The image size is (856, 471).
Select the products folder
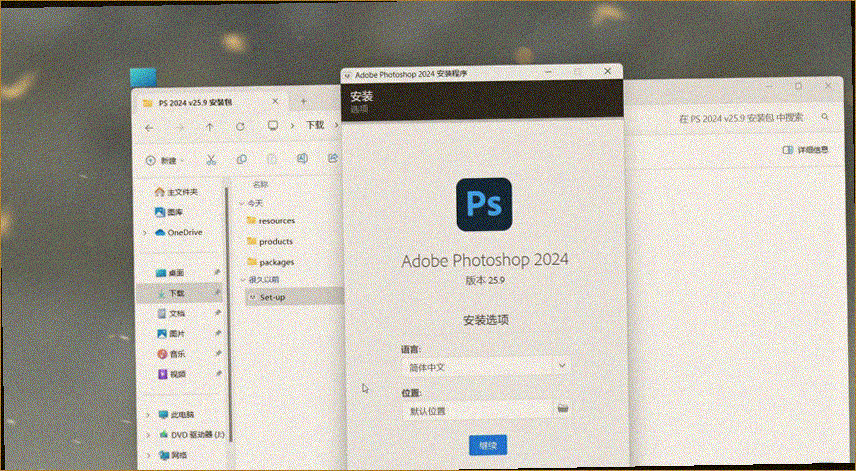pos(270,241)
